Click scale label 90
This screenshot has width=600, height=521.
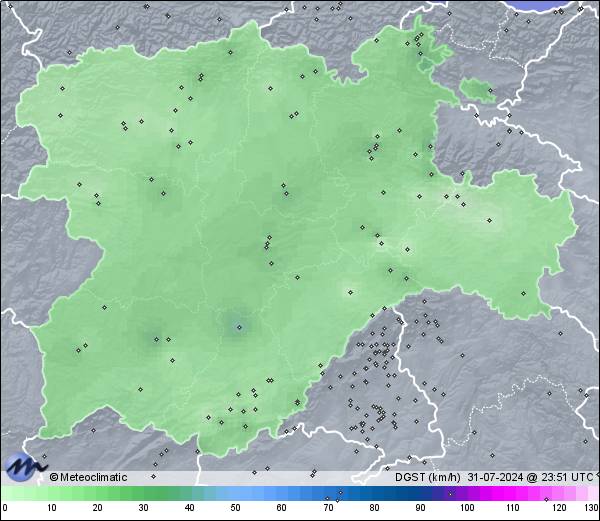(420, 508)
